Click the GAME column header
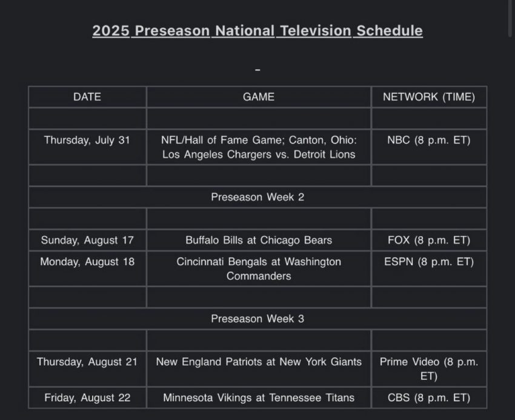Screen dimensions: 515x420 [259, 97]
